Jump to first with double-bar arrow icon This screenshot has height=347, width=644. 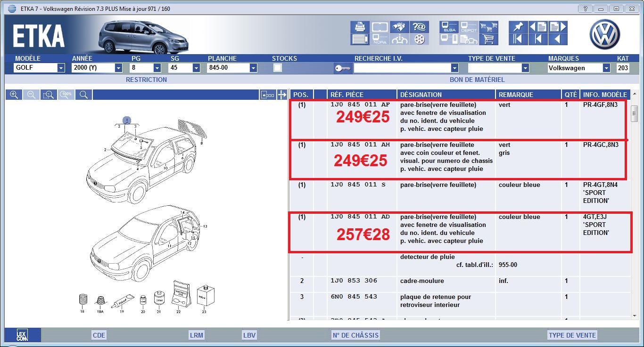pyautogui.click(x=518, y=39)
